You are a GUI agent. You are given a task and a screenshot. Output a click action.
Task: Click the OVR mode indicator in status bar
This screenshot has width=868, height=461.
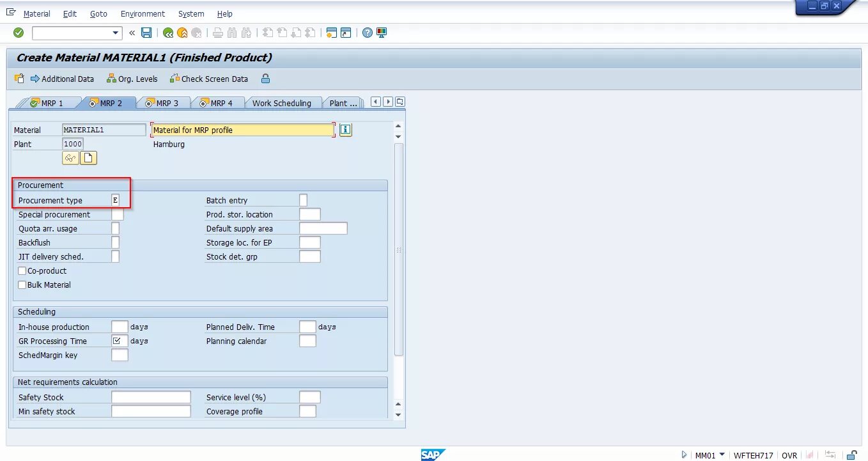click(x=789, y=455)
